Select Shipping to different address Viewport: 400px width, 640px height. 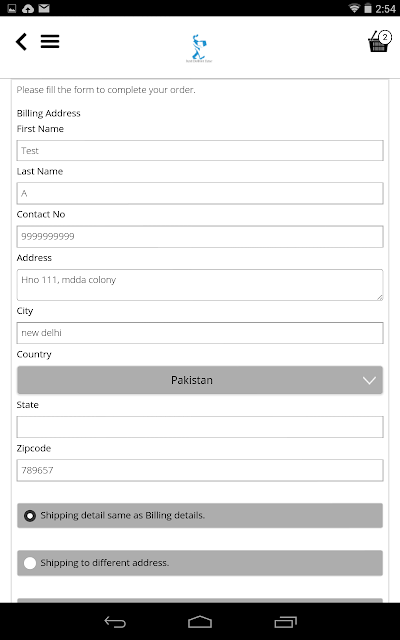pos(200,563)
